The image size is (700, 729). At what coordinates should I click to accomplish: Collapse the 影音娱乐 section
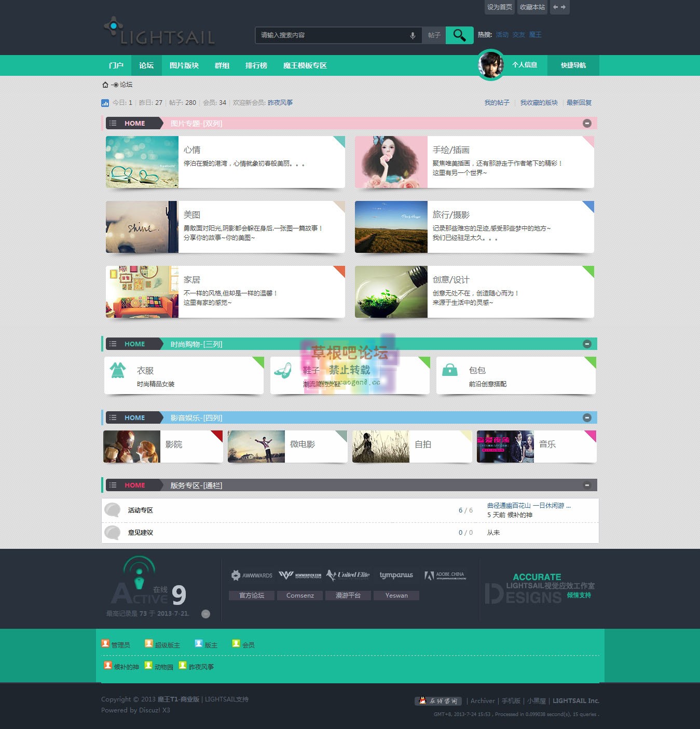587,417
